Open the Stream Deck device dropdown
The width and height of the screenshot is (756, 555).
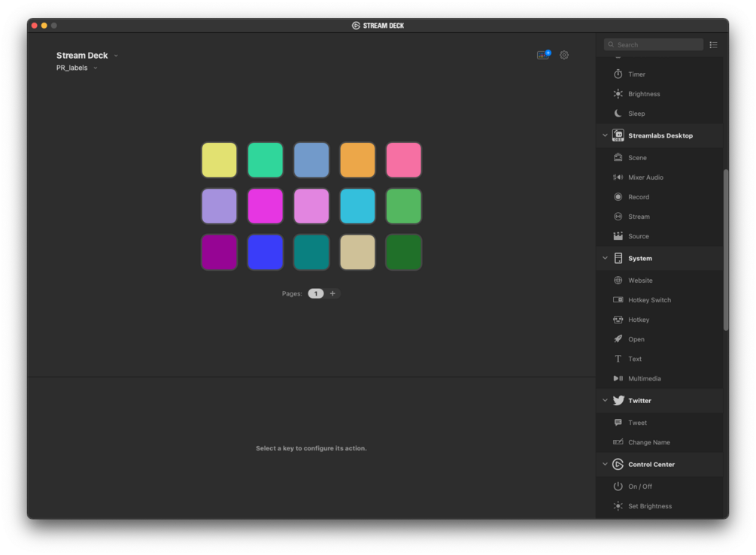click(x=87, y=56)
